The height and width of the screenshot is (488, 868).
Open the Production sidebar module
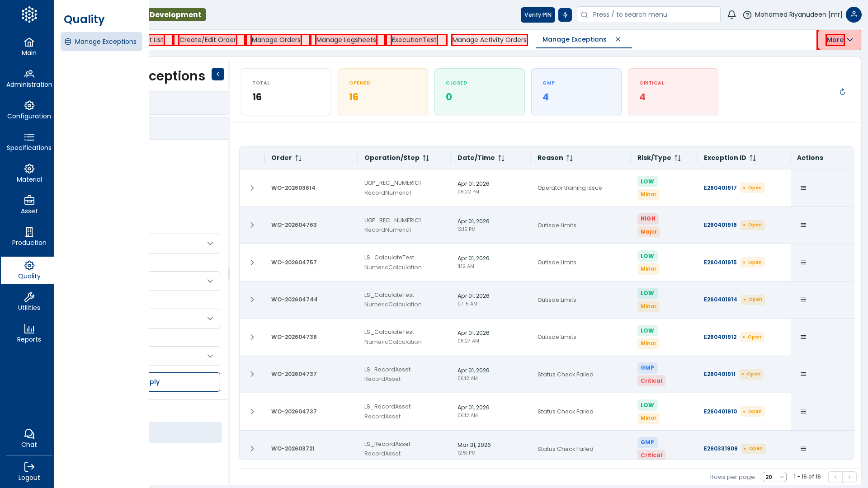29,237
